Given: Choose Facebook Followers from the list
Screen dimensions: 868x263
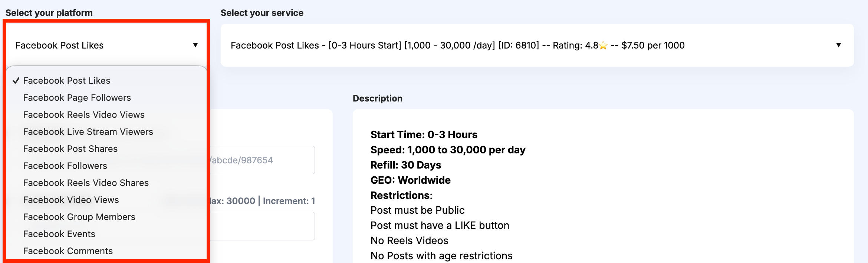Looking at the screenshot, I should coord(65,166).
